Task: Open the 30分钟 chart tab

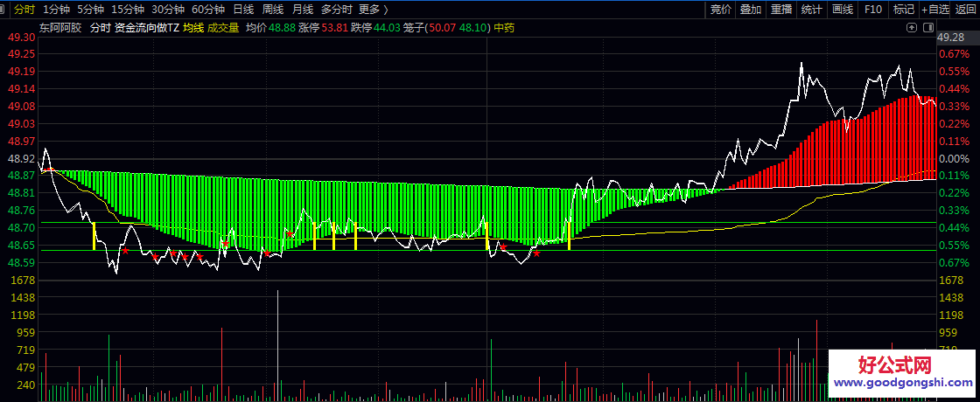Action: coord(168,10)
